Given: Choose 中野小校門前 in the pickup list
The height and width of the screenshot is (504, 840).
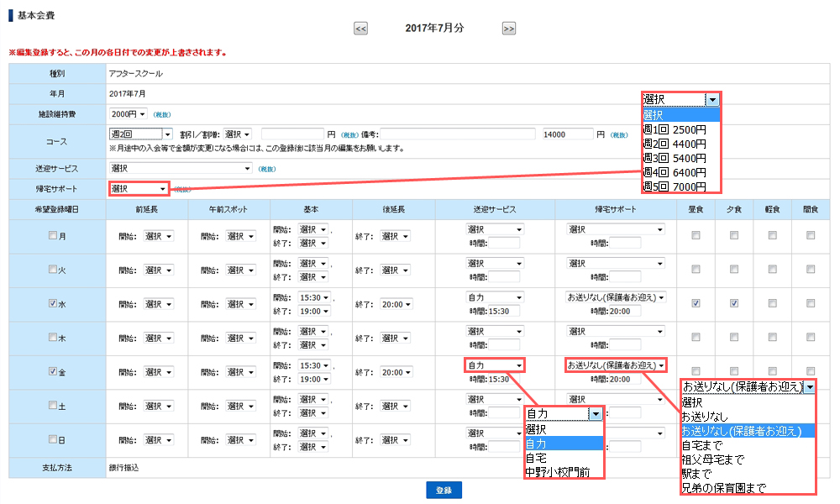Looking at the screenshot, I should pyautogui.click(x=564, y=472).
